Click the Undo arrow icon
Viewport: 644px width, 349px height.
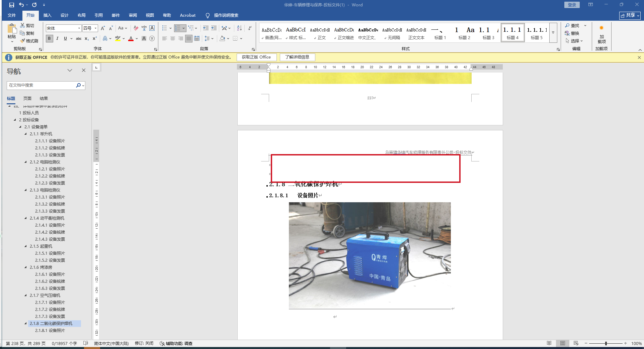coord(21,5)
